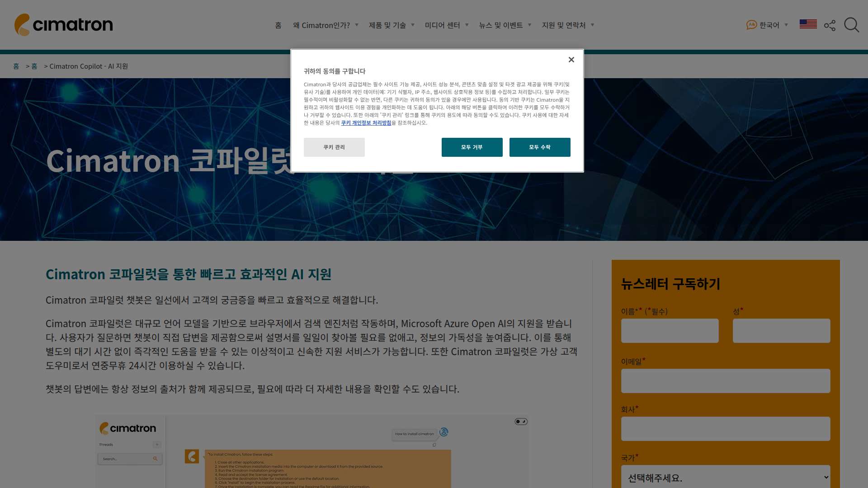Click the 회사 company input field
Screen dimensions: 868x488
click(725, 429)
